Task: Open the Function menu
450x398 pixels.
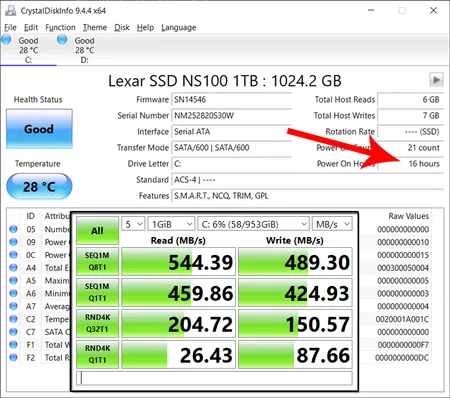Action: click(60, 27)
